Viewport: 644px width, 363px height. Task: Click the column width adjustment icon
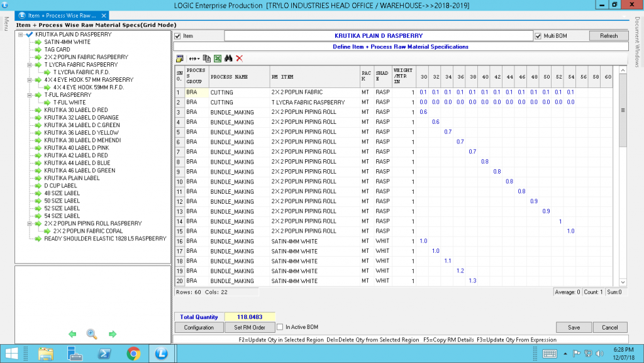(x=192, y=57)
